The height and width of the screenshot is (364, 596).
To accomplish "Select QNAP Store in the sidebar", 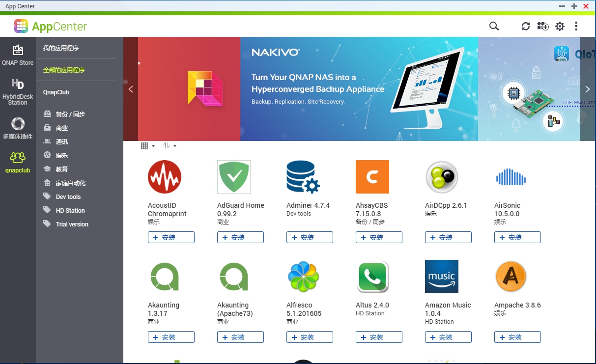I will pyautogui.click(x=18, y=55).
